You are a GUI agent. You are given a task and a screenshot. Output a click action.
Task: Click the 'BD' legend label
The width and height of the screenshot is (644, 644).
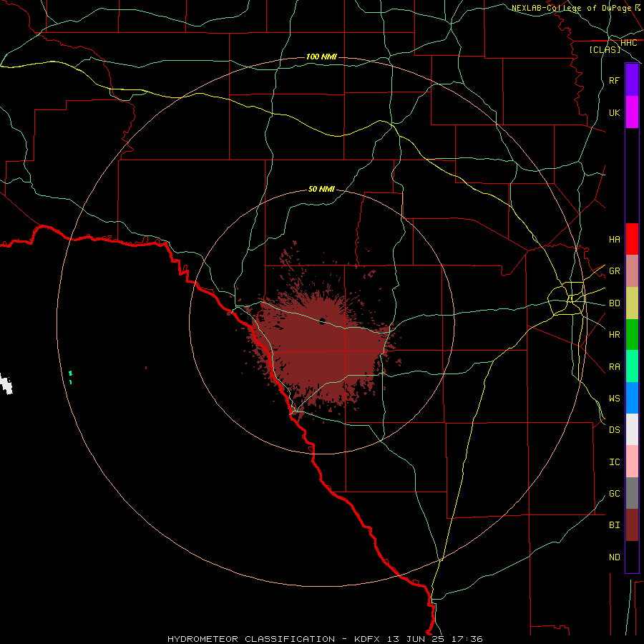pyautogui.click(x=615, y=303)
